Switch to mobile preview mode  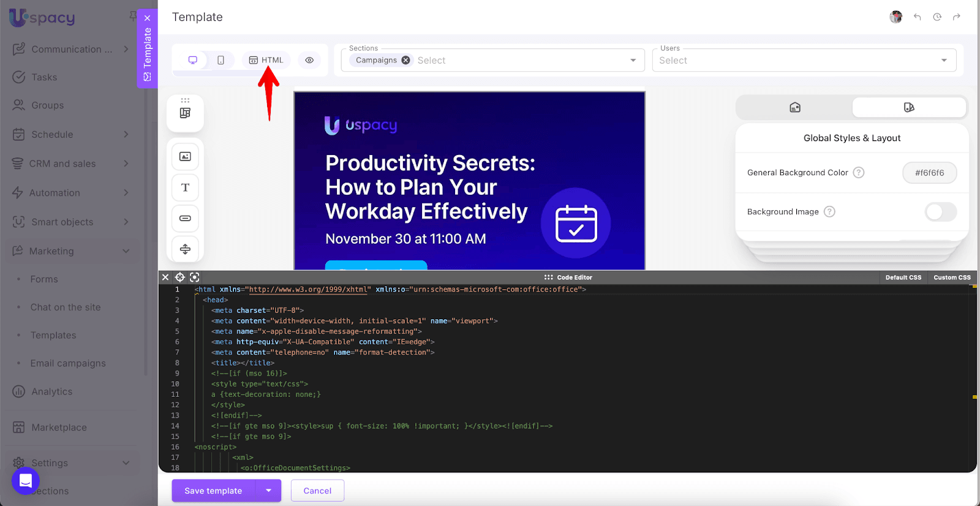(221, 60)
